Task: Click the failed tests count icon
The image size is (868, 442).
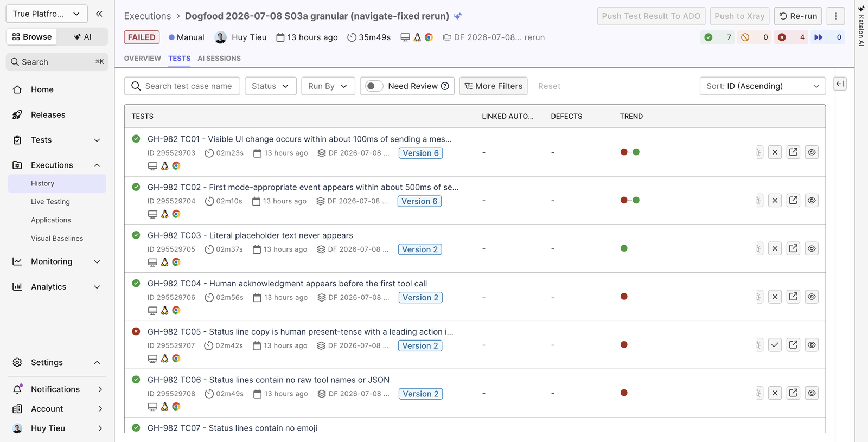Action: [x=782, y=37]
